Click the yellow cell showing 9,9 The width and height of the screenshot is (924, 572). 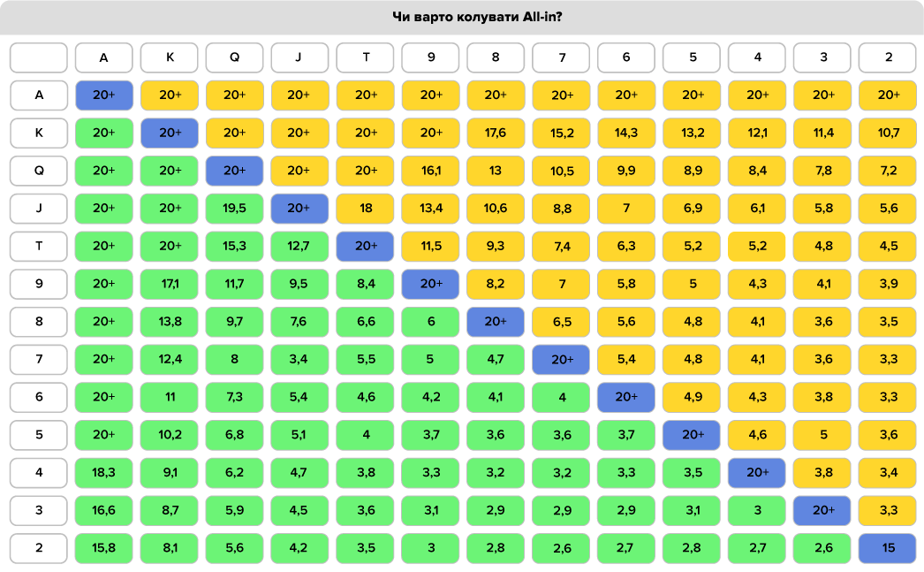coord(626,171)
